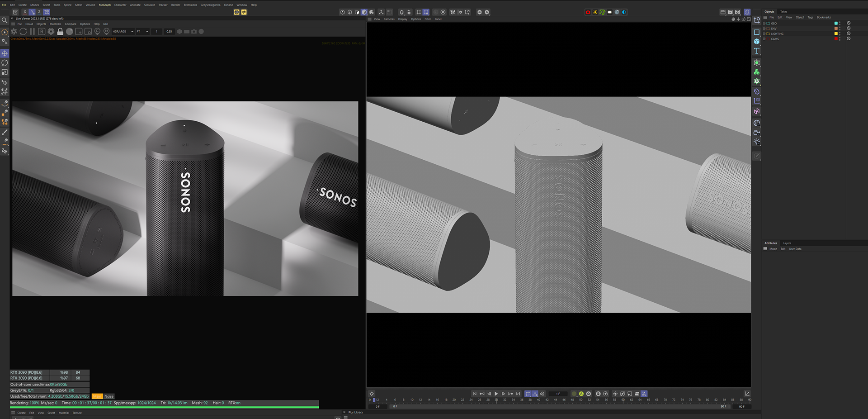Toggle the autokeying button
Image resolution: width=868 pixels, height=419 pixels.
pyautogui.click(x=581, y=394)
